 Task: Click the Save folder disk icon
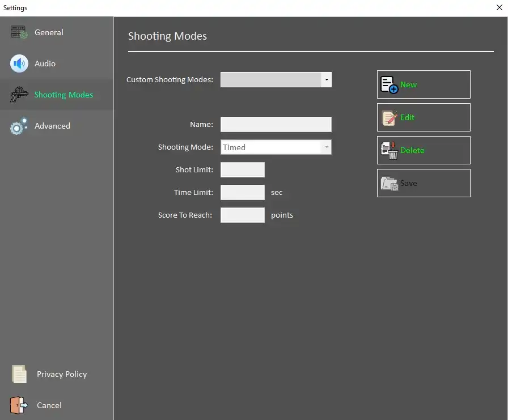389,183
